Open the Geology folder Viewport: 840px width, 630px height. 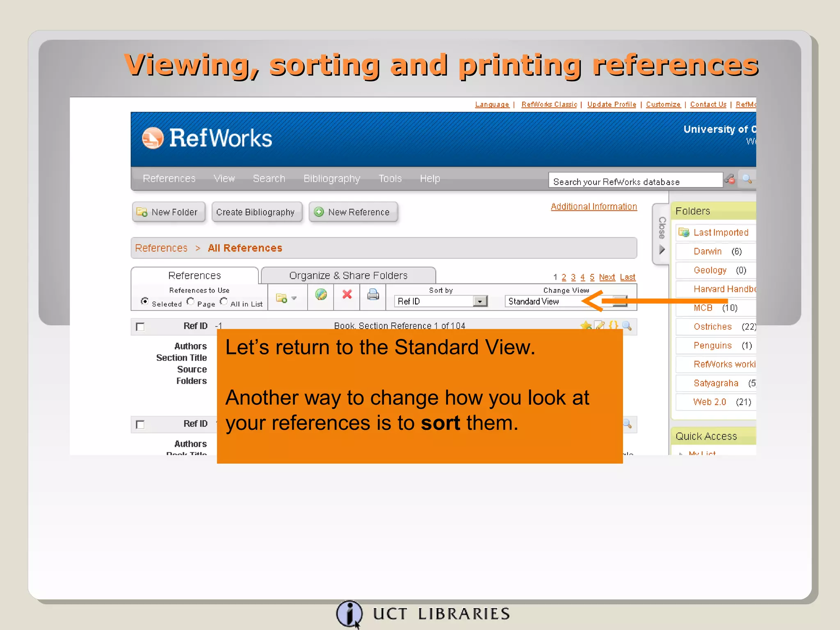710,270
